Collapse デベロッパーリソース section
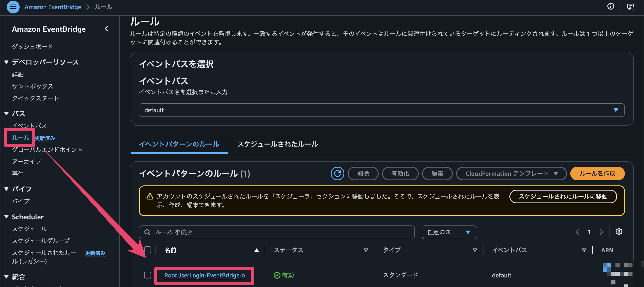The width and height of the screenshot is (644, 287). 7,62
